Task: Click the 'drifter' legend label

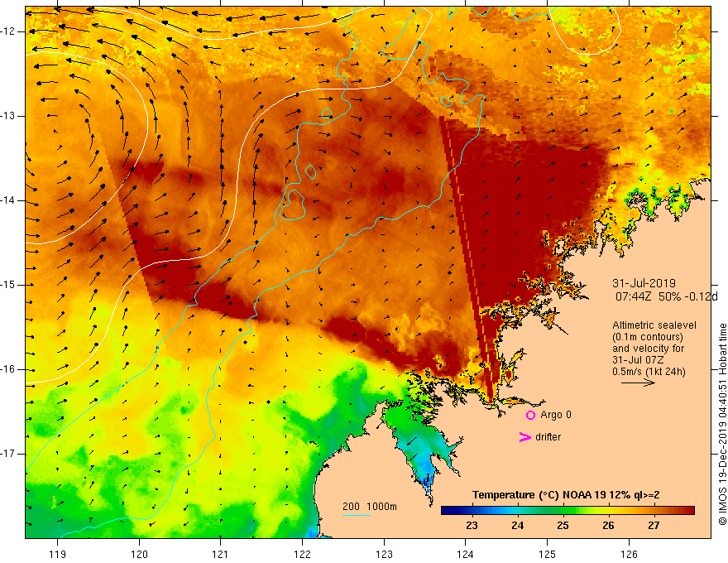Action: coord(548,437)
